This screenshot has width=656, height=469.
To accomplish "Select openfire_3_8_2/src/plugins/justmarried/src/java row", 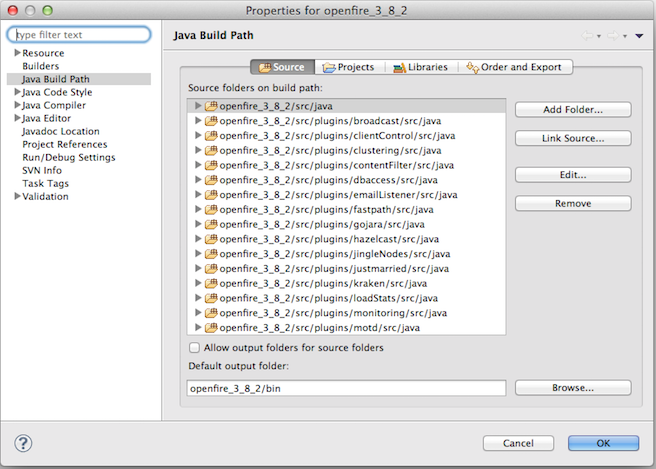I will point(346,268).
